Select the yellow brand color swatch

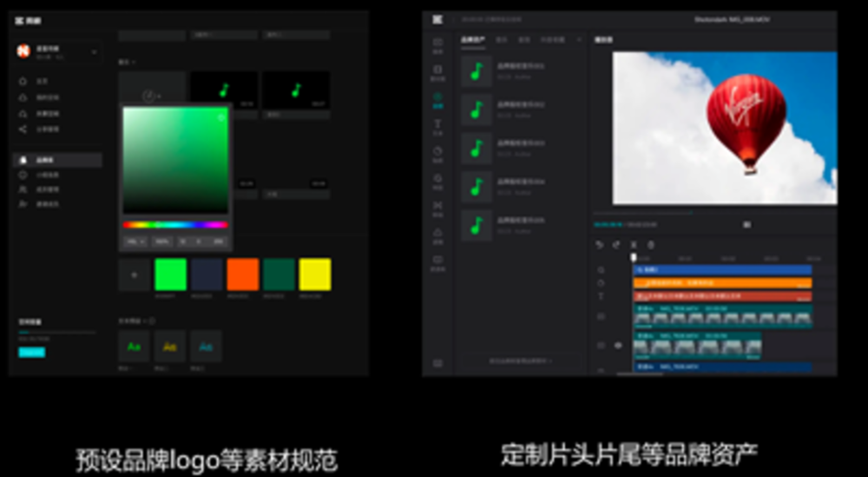pos(315,275)
